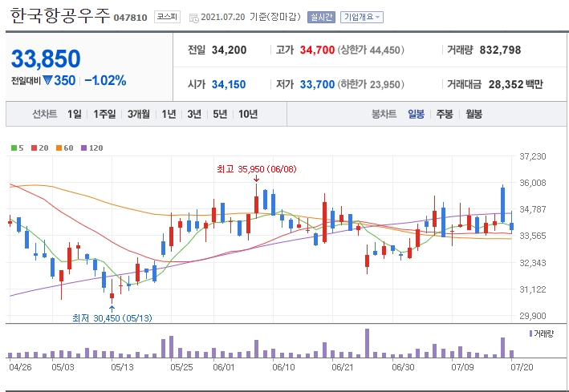The height and width of the screenshot is (392, 569).
Task: Click the lower limit text 하한가 23,950
Action: tap(371, 84)
